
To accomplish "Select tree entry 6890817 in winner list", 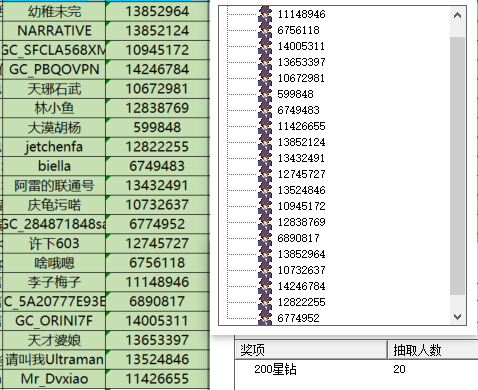I will (298, 238).
